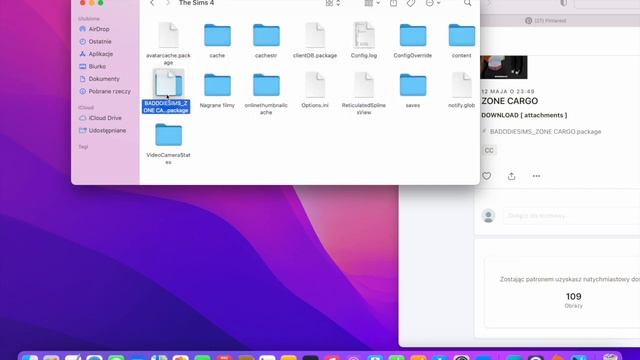Viewport: 640px width, 360px height.
Task: Select the saves folder
Action: (x=413, y=91)
